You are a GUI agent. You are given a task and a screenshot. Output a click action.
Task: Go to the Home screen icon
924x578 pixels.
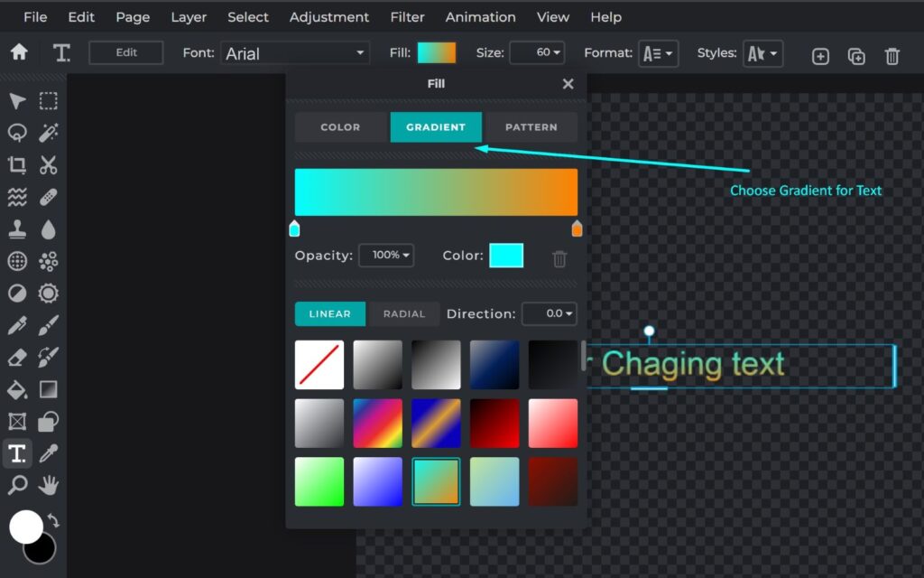click(x=19, y=52)
